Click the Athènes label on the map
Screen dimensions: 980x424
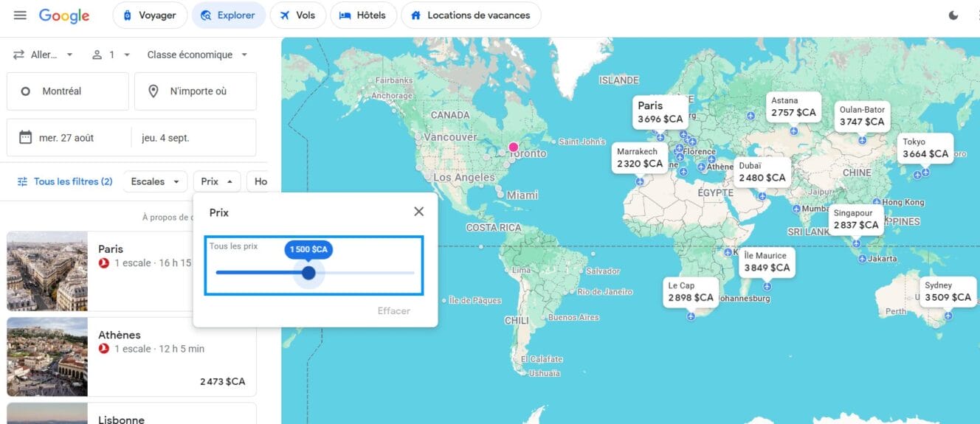click(x=720, y=167)
